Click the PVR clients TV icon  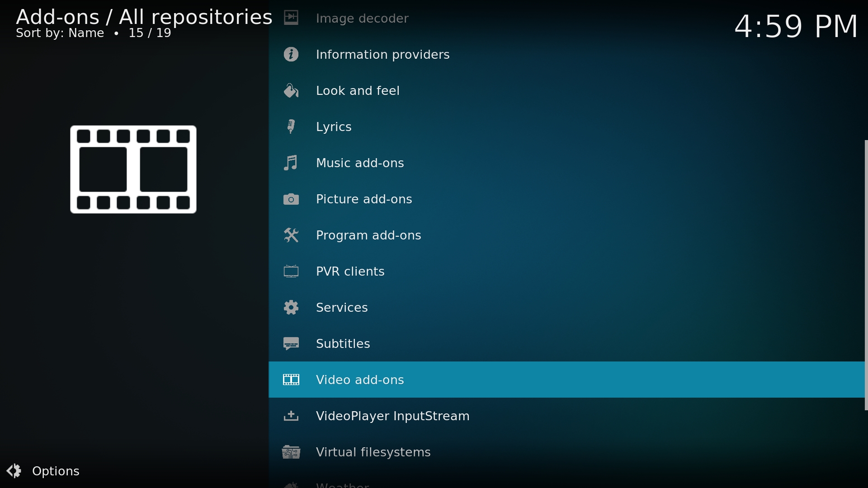tap(291, 272)
